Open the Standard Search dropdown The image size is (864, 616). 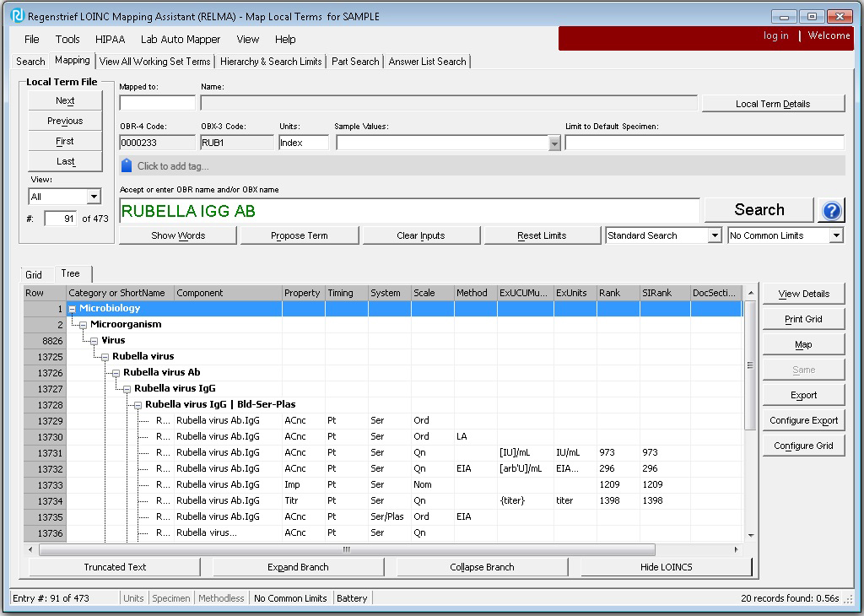pos(715,235)
